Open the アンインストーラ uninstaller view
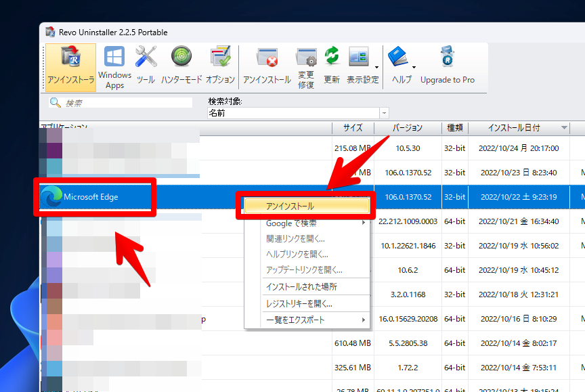This screenshot has width=585, height=392. point(70,68)
